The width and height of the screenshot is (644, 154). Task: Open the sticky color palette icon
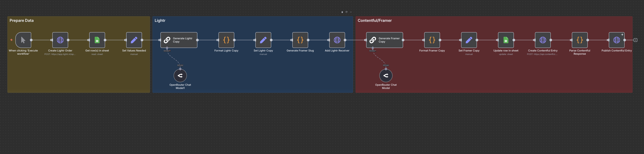(x=346, y=12)
